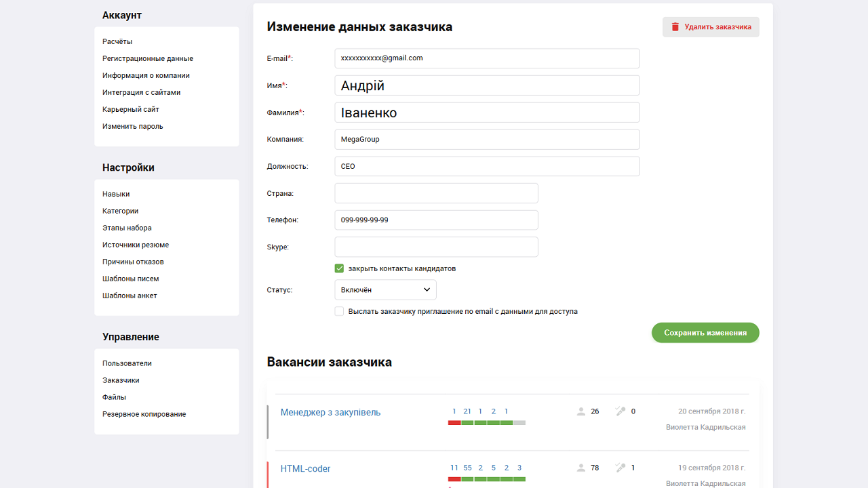Click the microphone icon showing 1 for HTML-coder
Viewport: 868px width, 488px height.
(x=620, y=467)
